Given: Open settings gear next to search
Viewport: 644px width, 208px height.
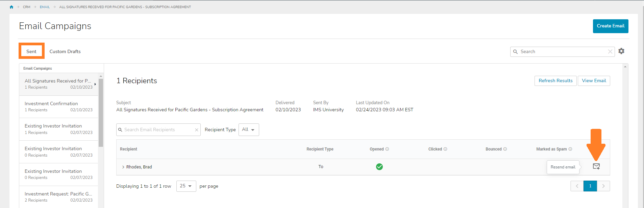Looking at the screenshot, I should pyautogui.click(x=621, y=51).
